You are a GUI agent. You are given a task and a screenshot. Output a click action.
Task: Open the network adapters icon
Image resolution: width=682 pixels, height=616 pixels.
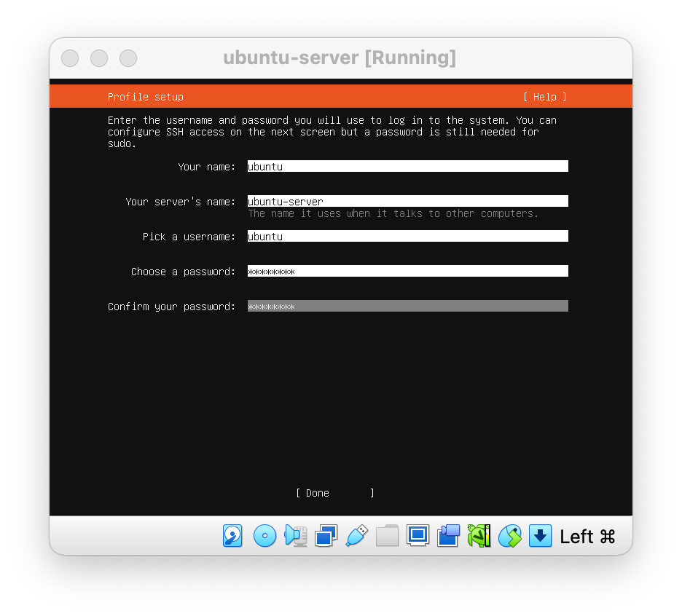[326, 536]
